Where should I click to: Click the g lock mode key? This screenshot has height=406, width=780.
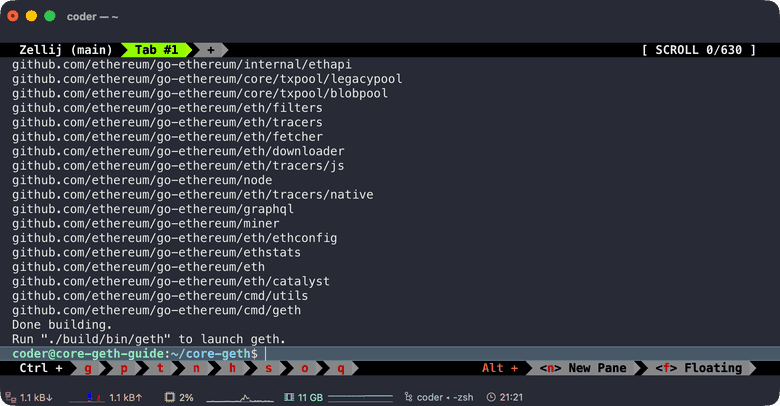pyautogui.click(x=88, y=368)
